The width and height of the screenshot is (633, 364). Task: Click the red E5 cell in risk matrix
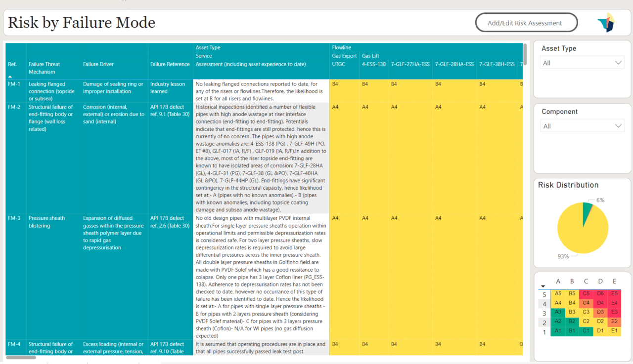614,293
